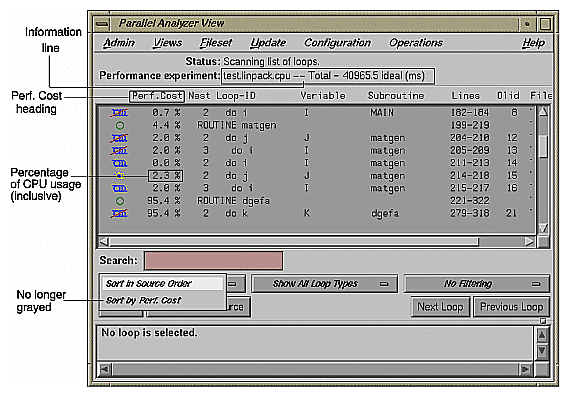
Task: Open the Operations menu
Action: (x=416, y=43)
